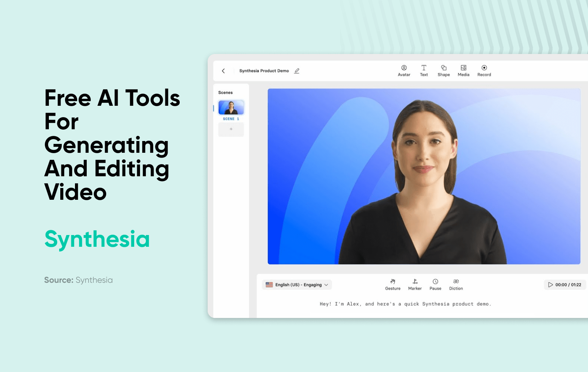Edit the project title with pencil icon
Viewport: 588px width, 372px height.
297,71
